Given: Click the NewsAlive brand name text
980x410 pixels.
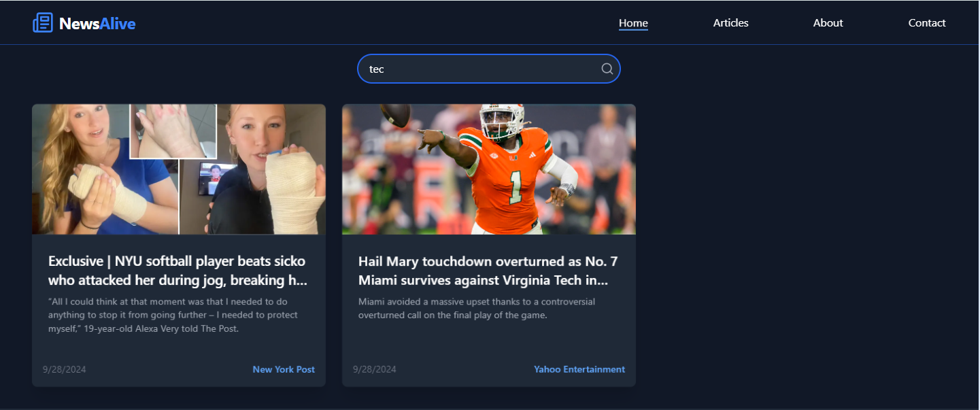Looking at the screenshot, I should tap(97, 24).
